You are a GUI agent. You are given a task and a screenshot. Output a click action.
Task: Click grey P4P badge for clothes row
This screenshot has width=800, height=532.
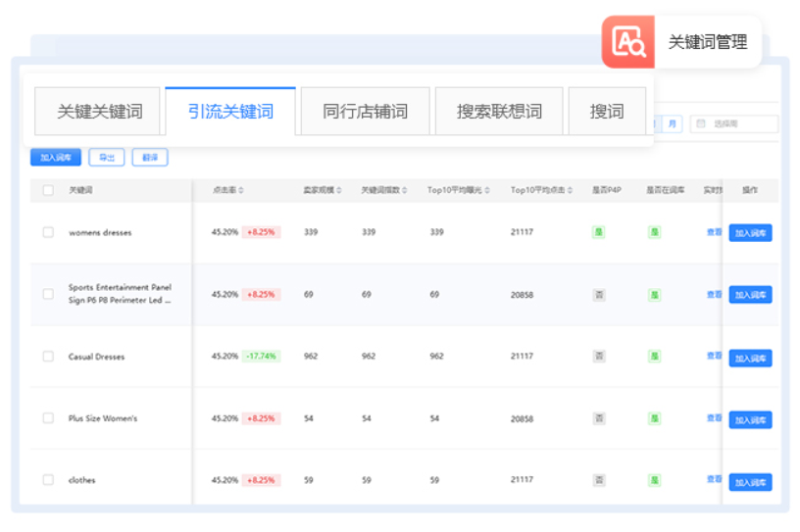[599, 480]
